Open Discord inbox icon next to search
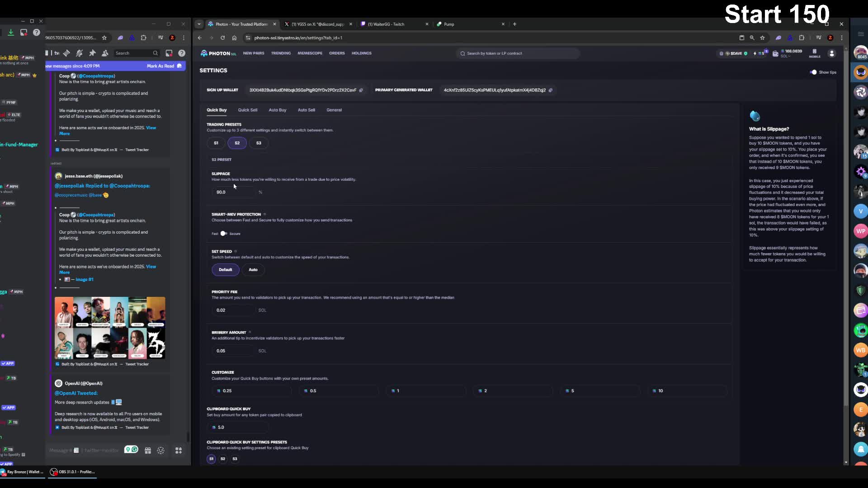Screen dimensions: 868x488 [x=169, y=53]
